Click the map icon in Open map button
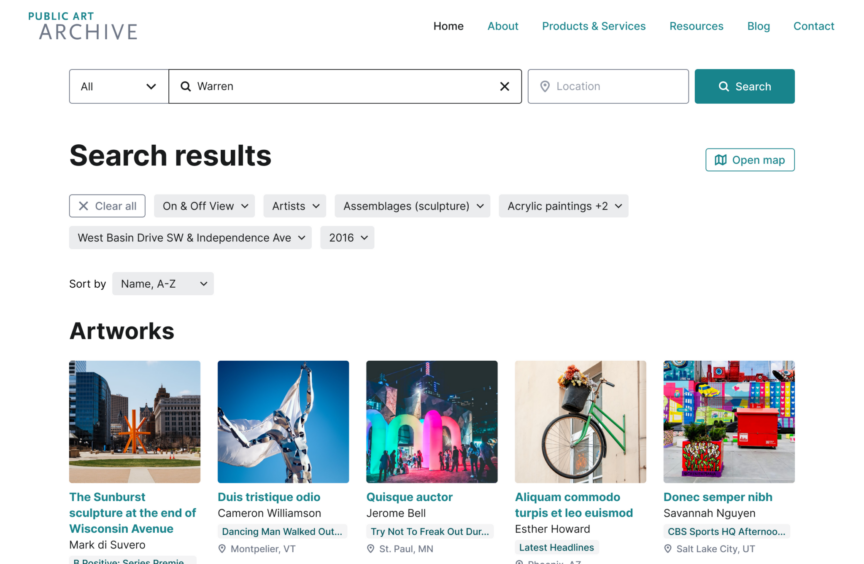Screen dimensions: 864x564 [x=720, y=160]
